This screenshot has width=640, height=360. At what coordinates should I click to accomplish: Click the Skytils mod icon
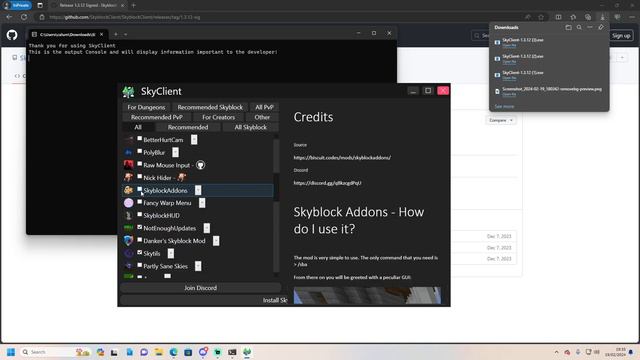point(129,253)
